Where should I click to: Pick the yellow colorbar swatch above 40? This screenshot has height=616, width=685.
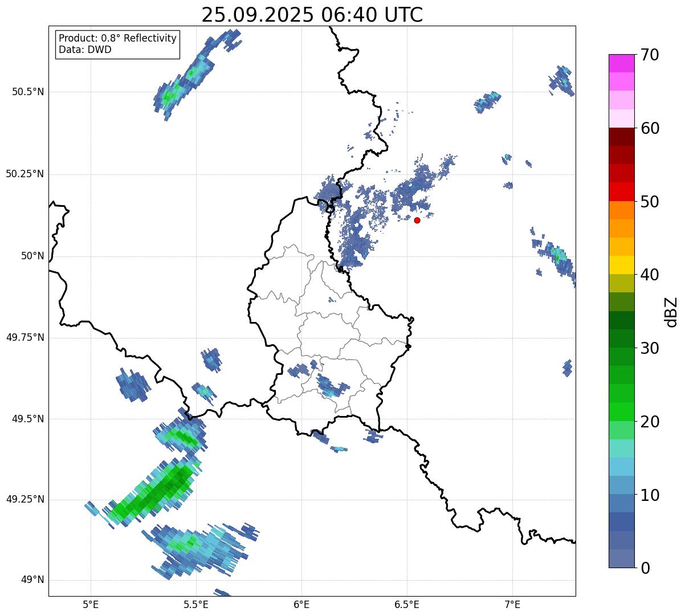tap(621, 265)
